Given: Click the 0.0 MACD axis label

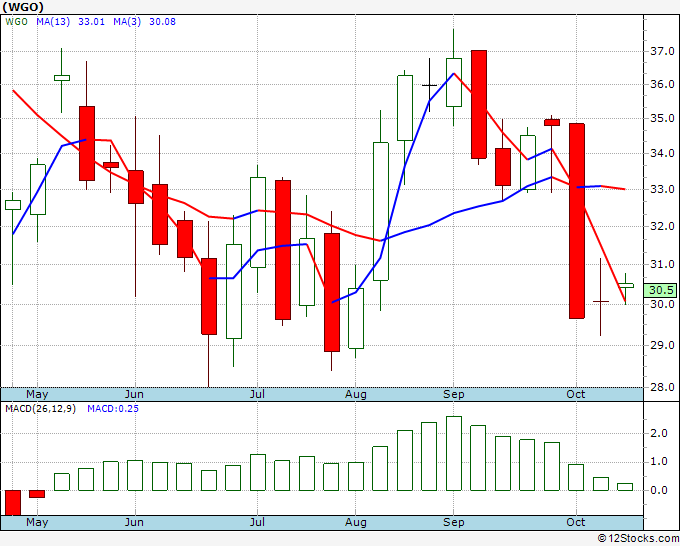Looking at the screenshot, I should [659, 490].
